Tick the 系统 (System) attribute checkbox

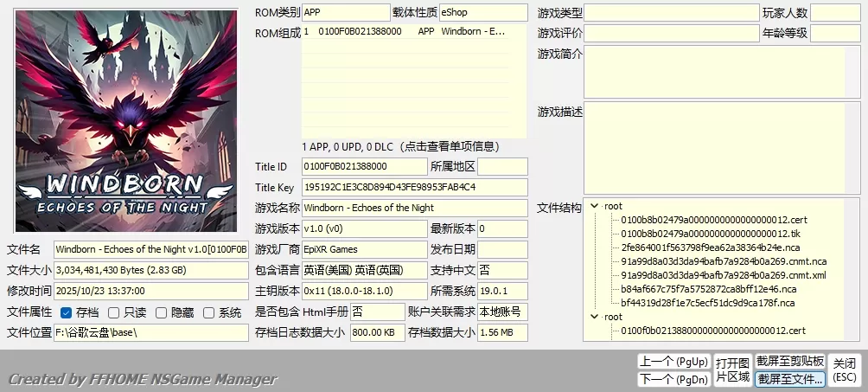coord(208,312)
